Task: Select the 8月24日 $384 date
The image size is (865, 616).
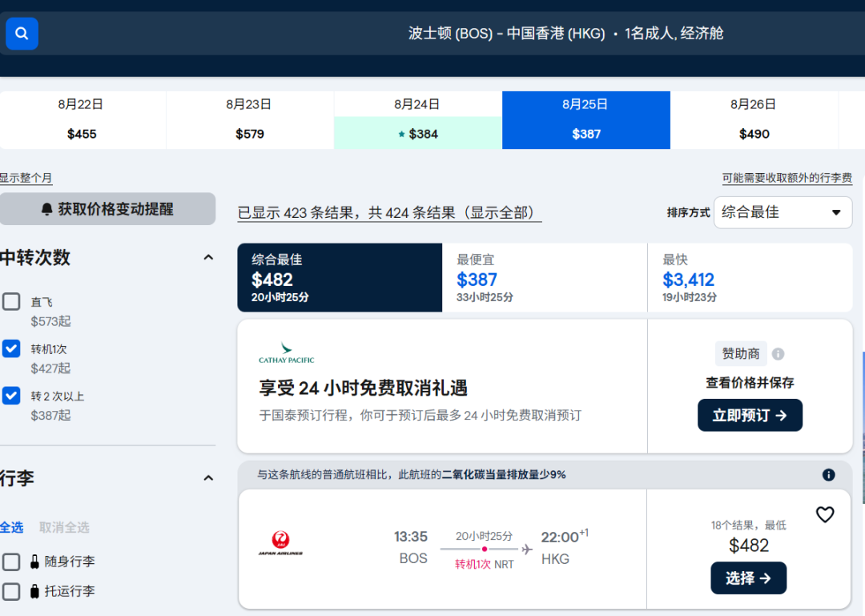Action: point(417,120)
